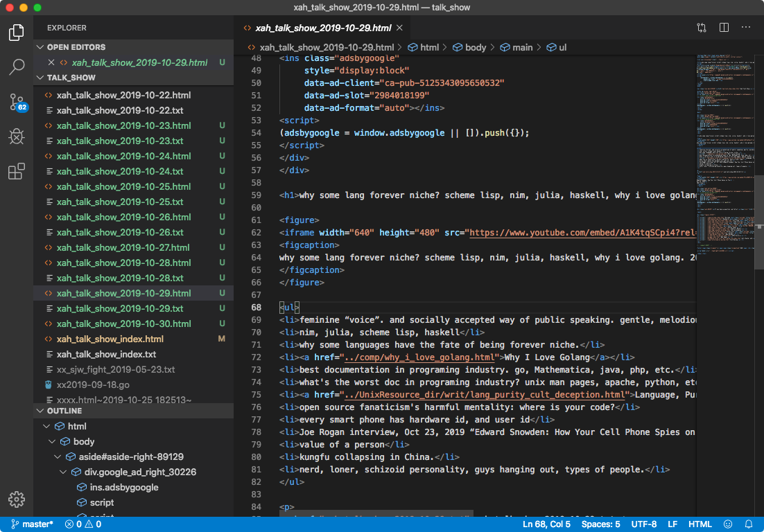The width and height of the screenshot is (764, 532).
Task: Open lang_purity_cult_deception.html link on line 75
Action: [x=485, y=395]
